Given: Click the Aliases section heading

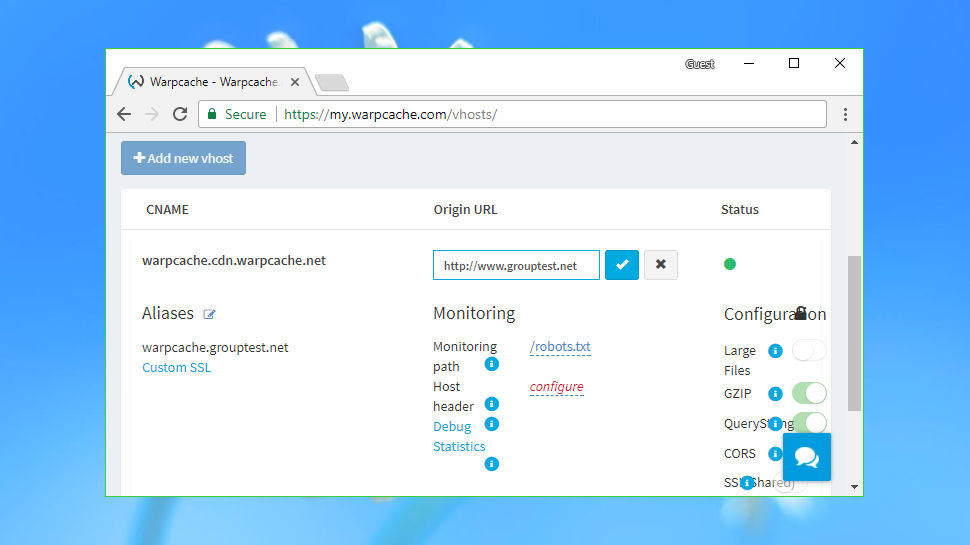Looking at the screenshot, I should [x=168, y=313].
